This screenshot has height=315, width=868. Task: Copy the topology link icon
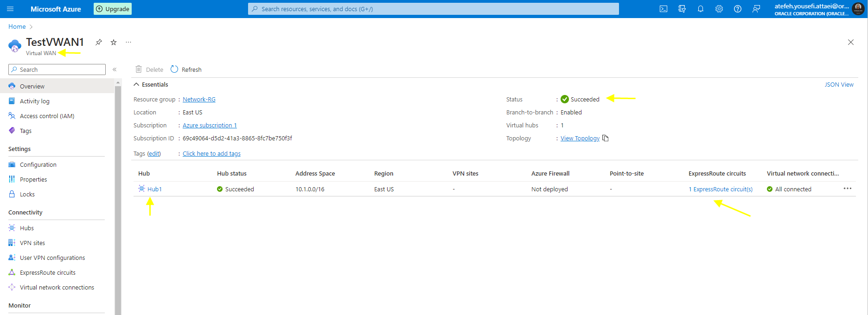605,138
